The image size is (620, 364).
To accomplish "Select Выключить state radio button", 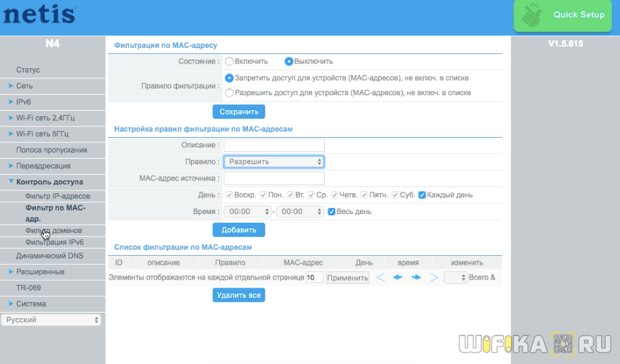I will click(288, 61).
